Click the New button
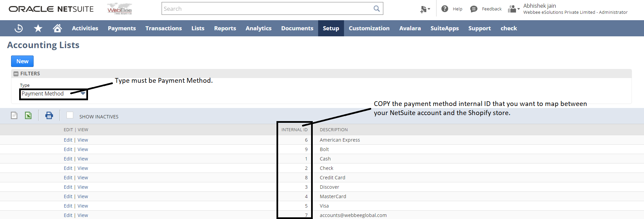 [23, 61]
